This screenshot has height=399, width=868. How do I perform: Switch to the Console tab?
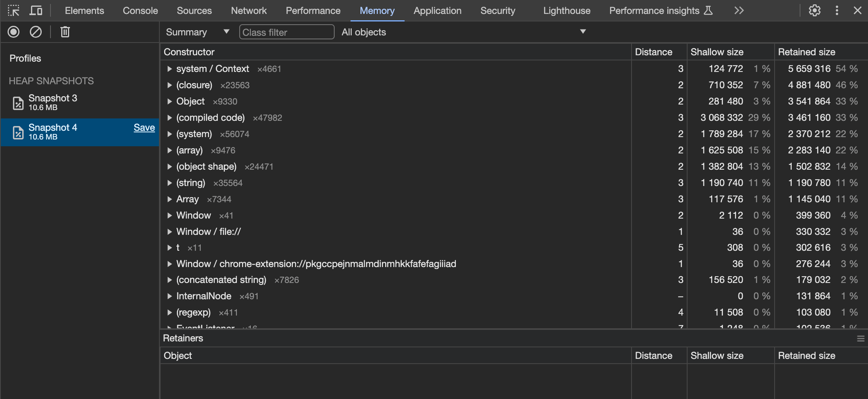(140, 11)
